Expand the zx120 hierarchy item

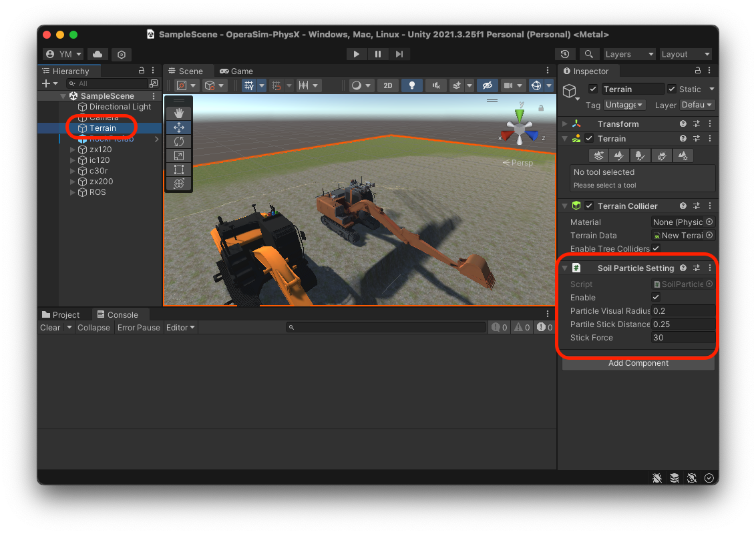71,149
